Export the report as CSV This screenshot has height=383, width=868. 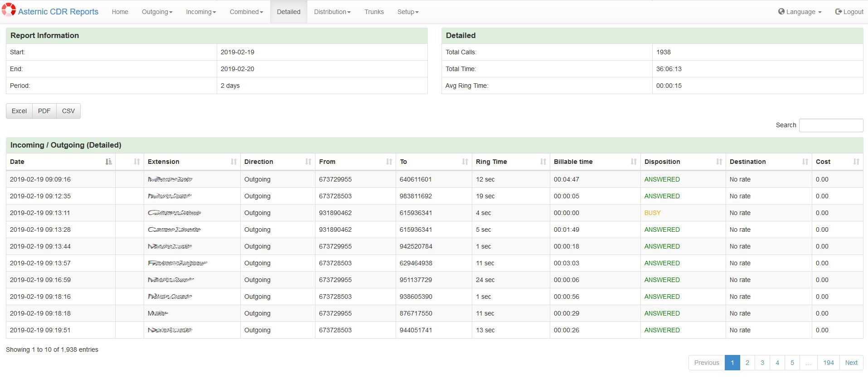68,111
